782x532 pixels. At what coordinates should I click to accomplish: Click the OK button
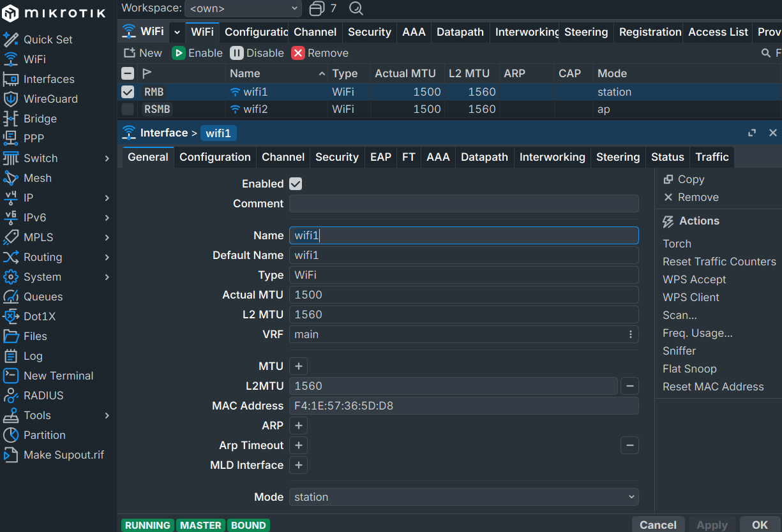(760, 524)
